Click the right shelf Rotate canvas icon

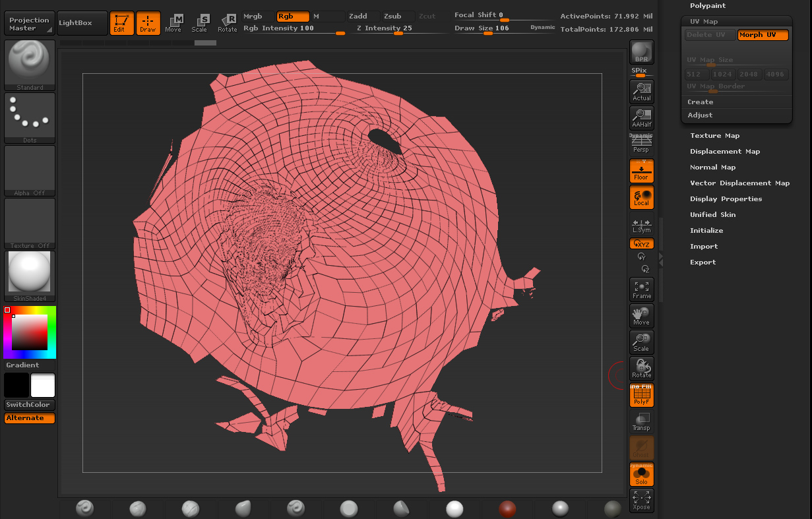[x=642, y=369]
